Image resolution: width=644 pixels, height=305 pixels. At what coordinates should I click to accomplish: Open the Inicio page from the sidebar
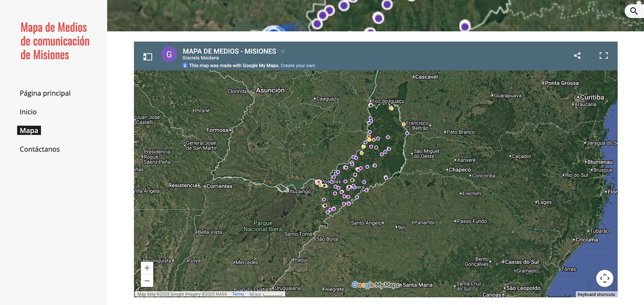[28, 112]
